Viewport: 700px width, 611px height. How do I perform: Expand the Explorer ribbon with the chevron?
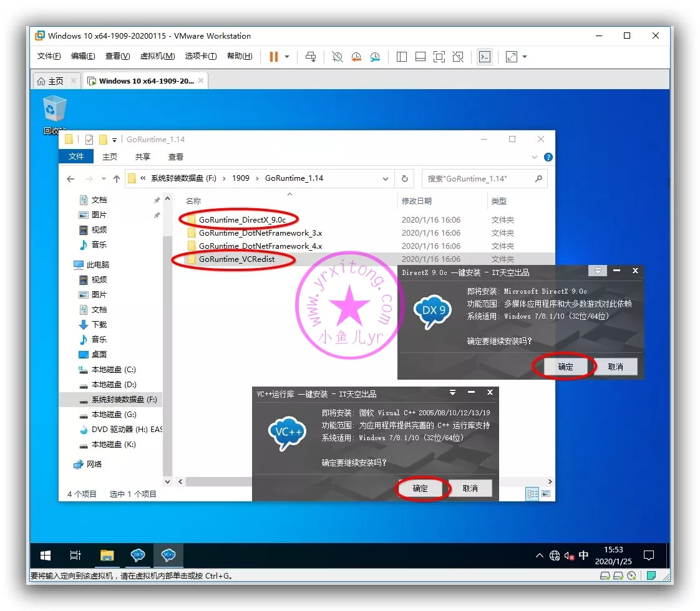pyautogui.click(x=535, y=157)
